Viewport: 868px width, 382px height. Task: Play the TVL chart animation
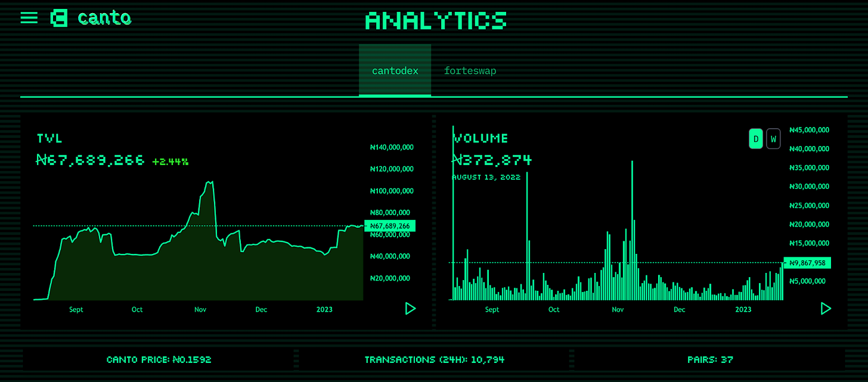(x=410, y=308)
